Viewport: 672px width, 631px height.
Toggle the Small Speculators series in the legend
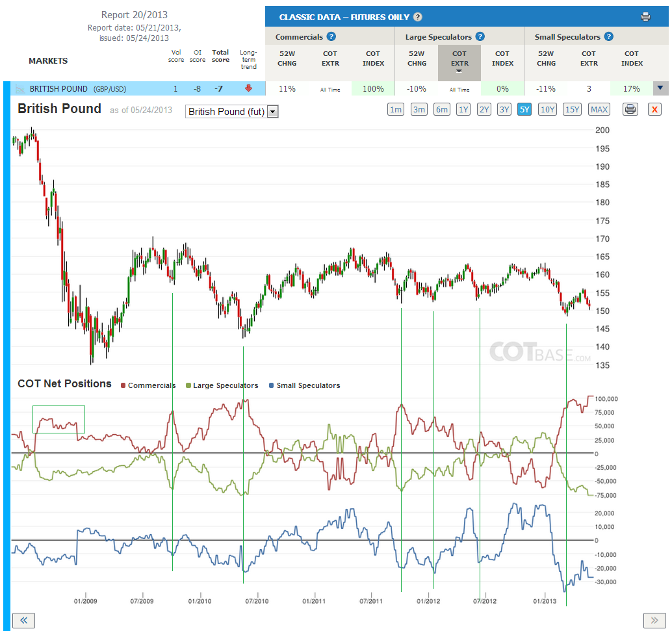click(305, 385)
